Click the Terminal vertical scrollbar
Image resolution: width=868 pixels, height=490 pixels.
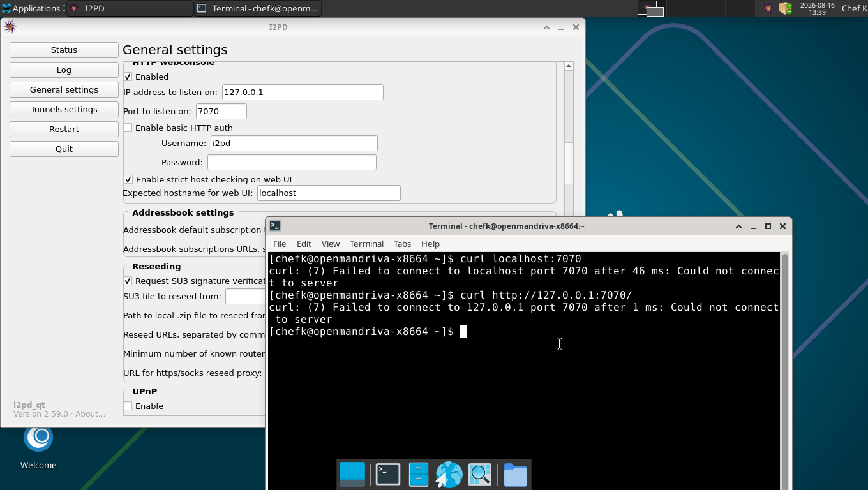(785, 370)
